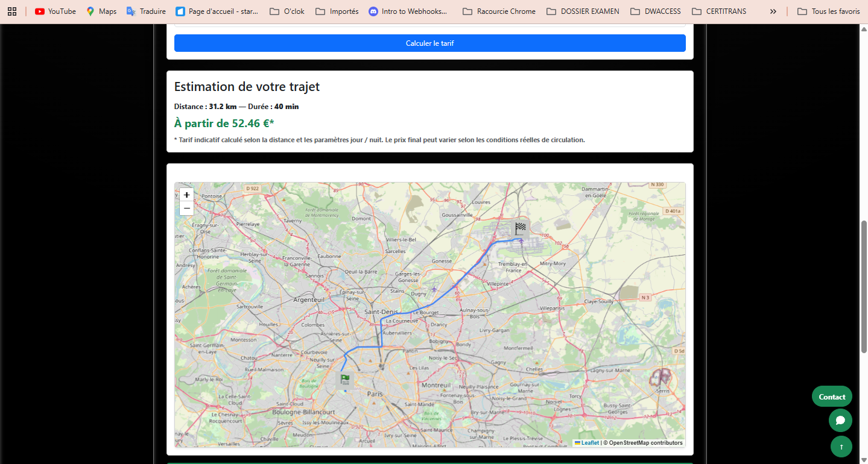This screenshot has height=464, width=868.
Task: Open the OpenStreetMap contributors link
Action: click(645, 442)
